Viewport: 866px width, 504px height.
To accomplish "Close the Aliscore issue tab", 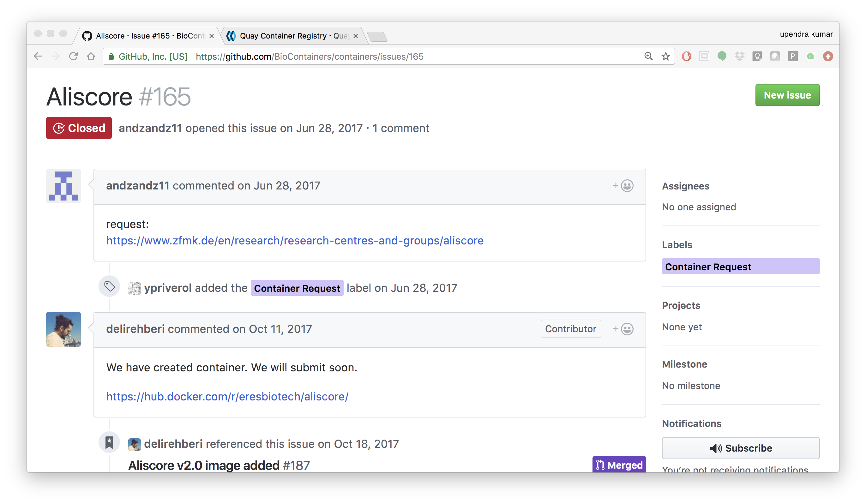I will coord(212,36).
